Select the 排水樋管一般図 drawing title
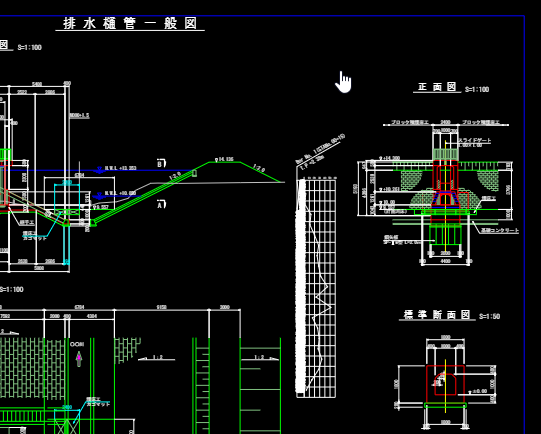Viewport: 541px width, 434px height. [130, 23]
